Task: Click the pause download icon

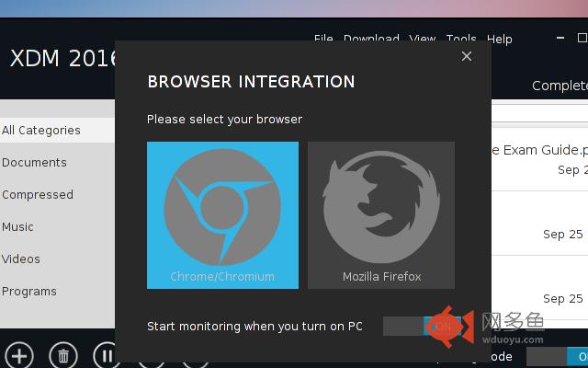Action: coord(105,354)
